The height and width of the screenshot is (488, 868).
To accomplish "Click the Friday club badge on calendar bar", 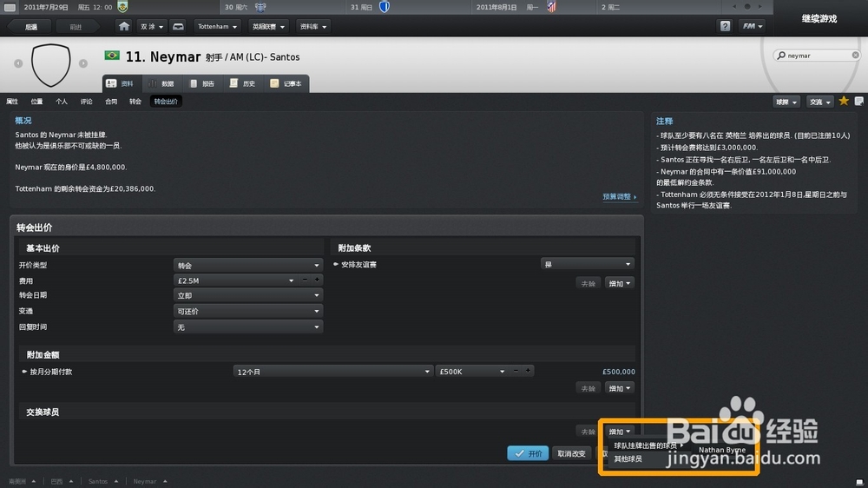I will (123, 7).
